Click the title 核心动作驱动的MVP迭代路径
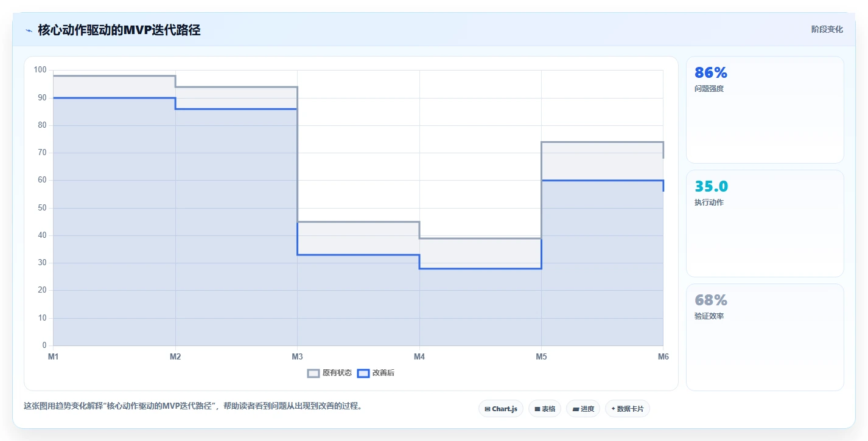868x441 pixels. (x=119, y=30)
